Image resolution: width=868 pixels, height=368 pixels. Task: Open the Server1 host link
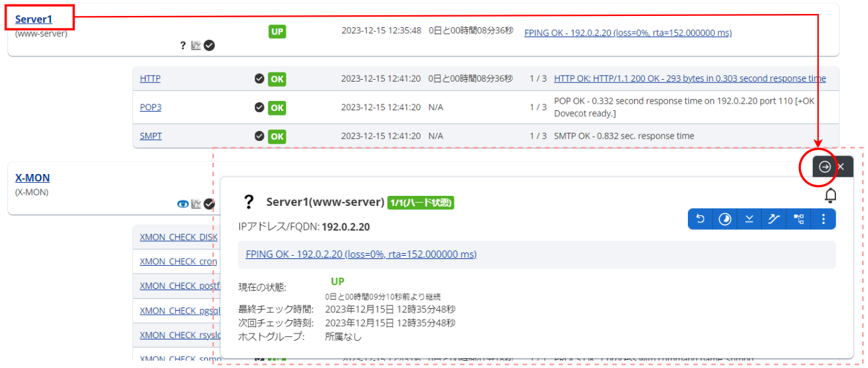(x=33, y=19)
